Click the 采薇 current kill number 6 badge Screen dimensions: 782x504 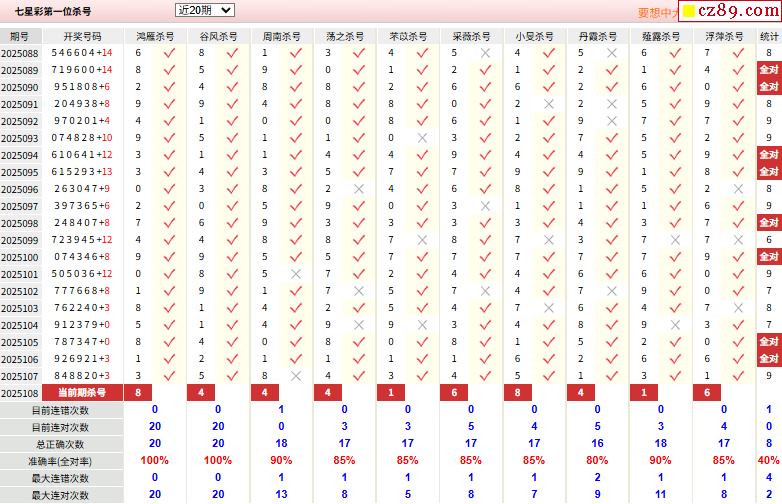(454, 393)
